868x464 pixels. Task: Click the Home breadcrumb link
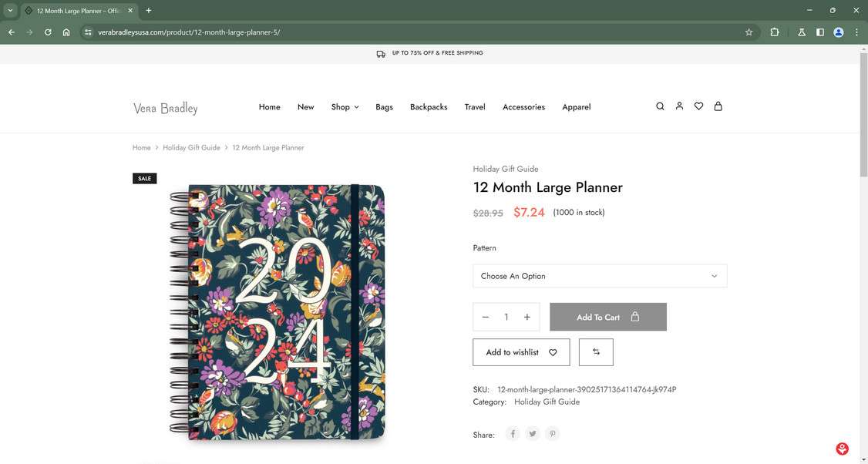[142, 146]
